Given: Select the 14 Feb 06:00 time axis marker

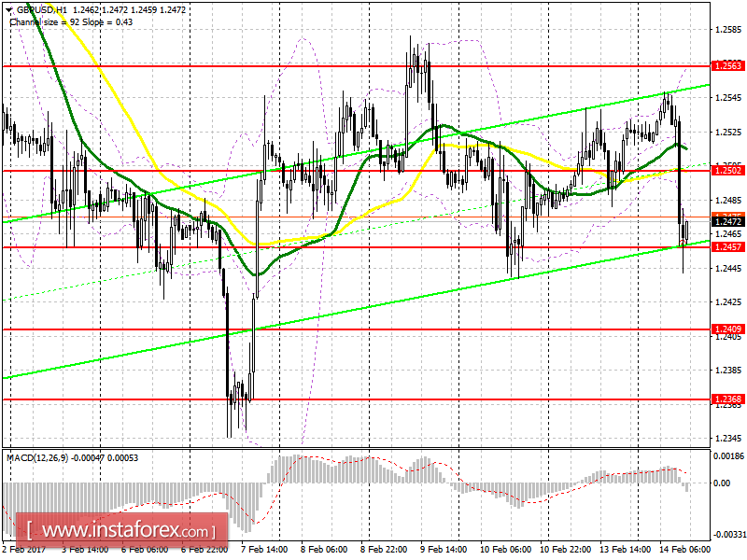Looking at the screenshot, I should (684, 549).
